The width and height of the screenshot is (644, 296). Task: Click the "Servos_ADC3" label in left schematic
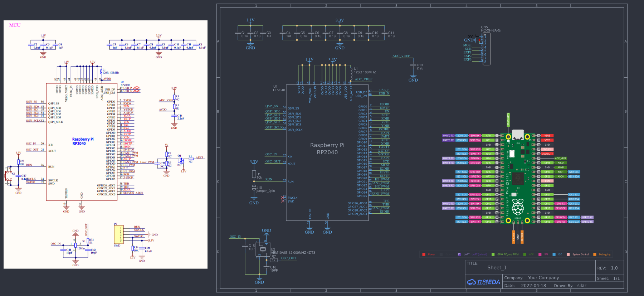click(133, 193)
